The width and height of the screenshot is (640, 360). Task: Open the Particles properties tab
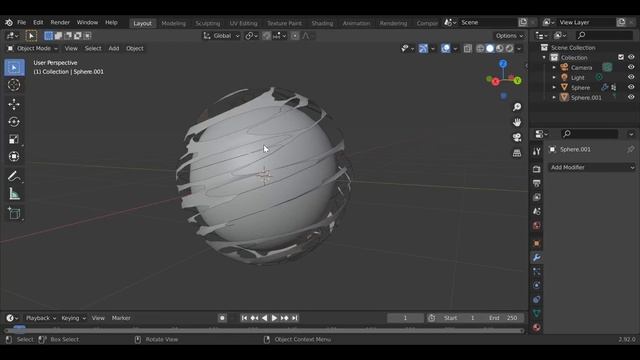537,271
